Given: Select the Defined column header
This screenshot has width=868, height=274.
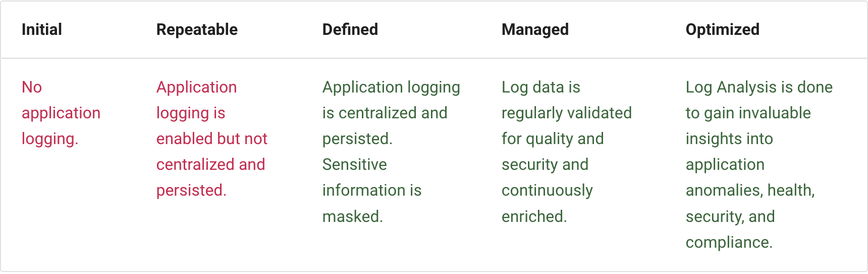Looking at the screenshot, I should 350,29.
